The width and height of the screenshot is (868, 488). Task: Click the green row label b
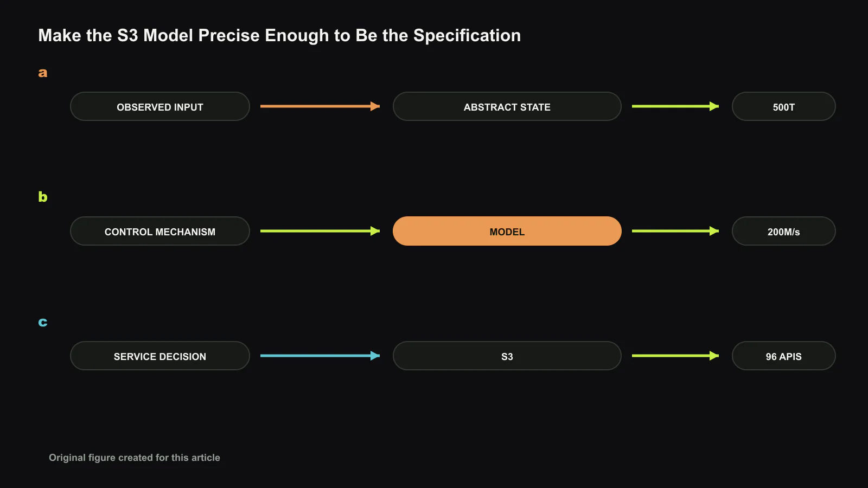[x=43, y=196]
